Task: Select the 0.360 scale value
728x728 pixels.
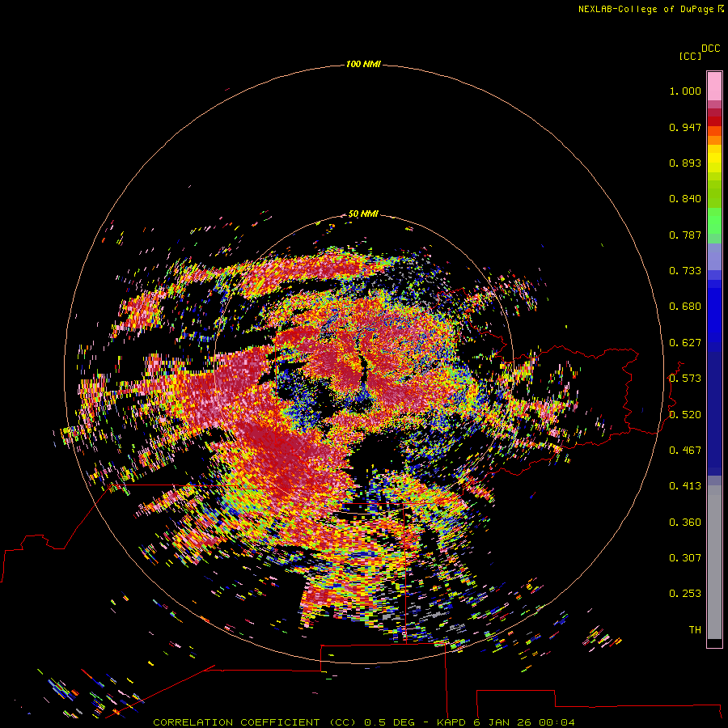Action: (685, 523)
